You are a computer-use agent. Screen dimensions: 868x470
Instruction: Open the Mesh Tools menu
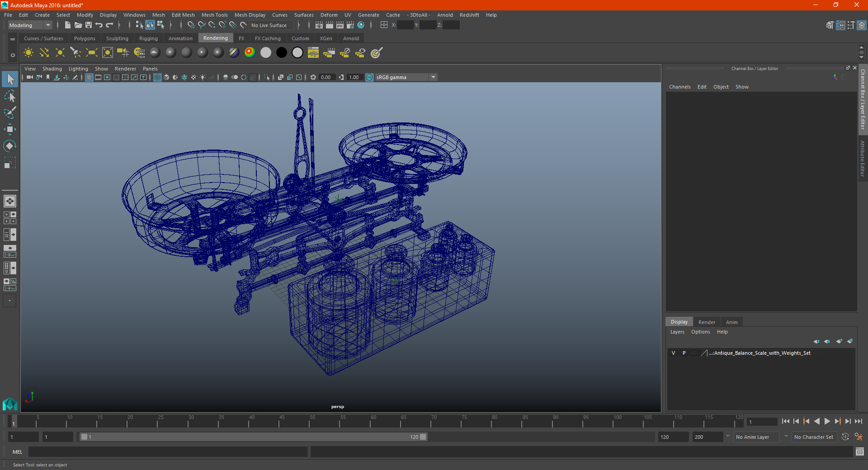(x=215, y=15)
